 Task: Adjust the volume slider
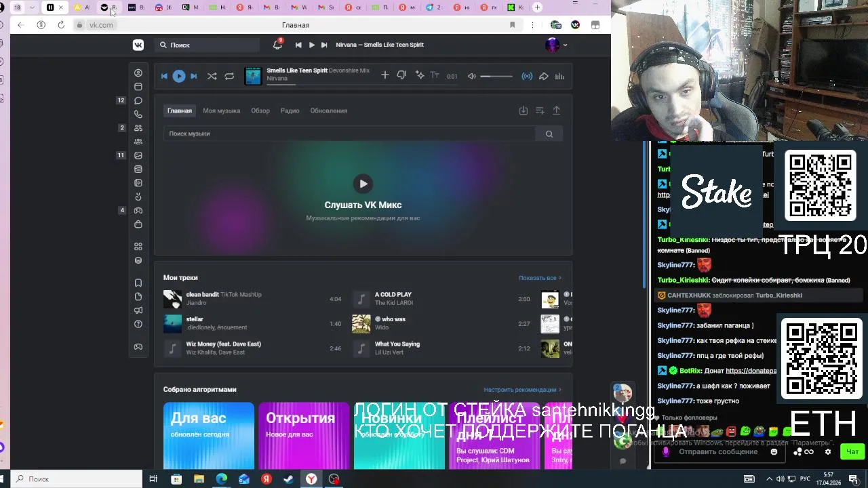(496, 76)
